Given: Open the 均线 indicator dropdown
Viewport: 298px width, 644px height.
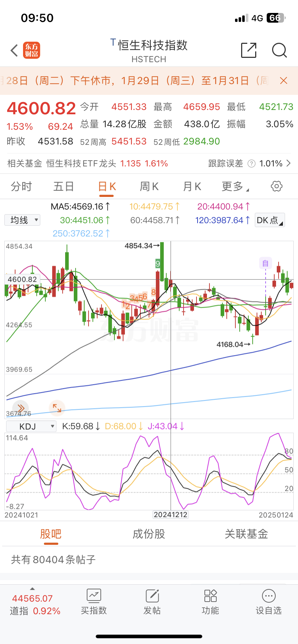Looking at the screenshot, I should pyautogui.click(x=22, y=220).
